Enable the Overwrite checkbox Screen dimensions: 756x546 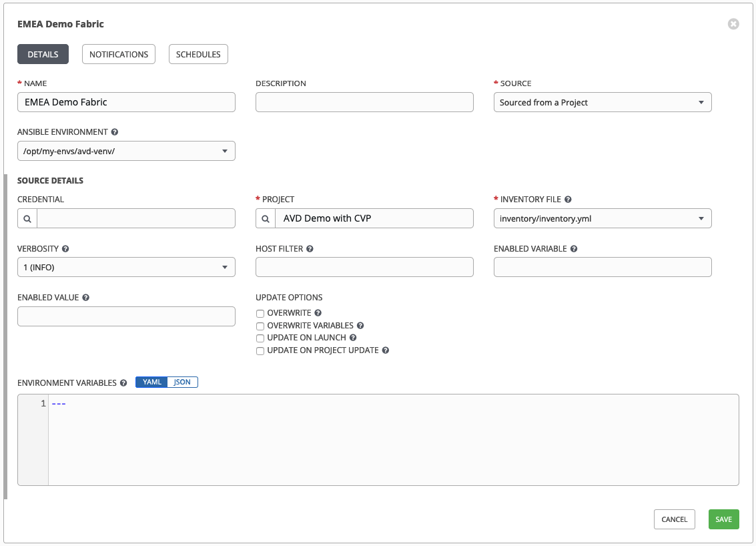260,313
